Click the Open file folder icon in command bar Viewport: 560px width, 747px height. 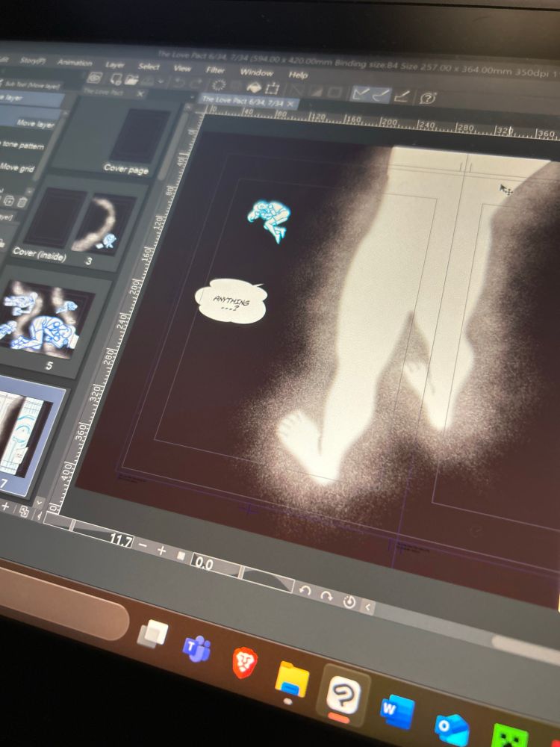click(131, 79)
